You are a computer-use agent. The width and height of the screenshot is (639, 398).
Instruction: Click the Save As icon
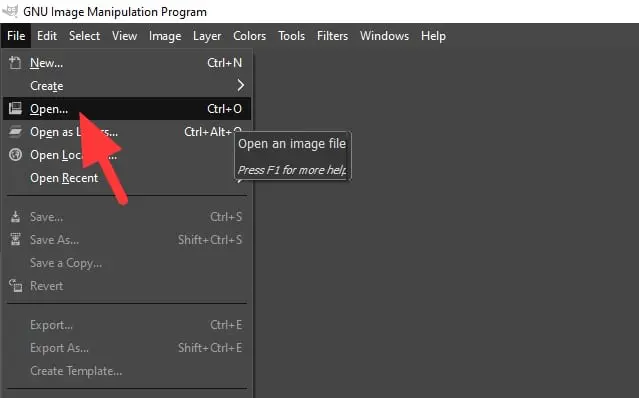click(15, 240)
